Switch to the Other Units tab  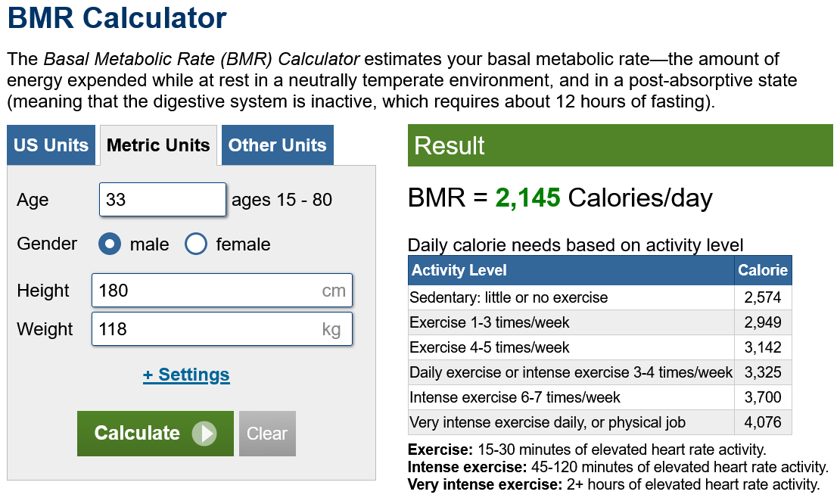(277, 145)
